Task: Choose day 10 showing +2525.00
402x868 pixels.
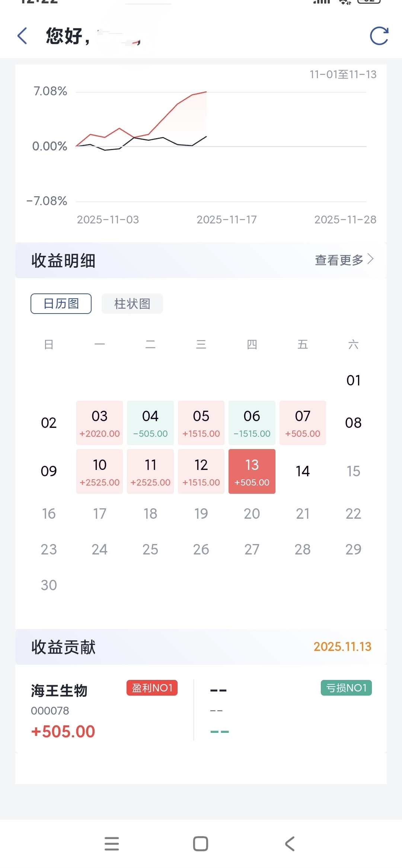Action: 99,471
